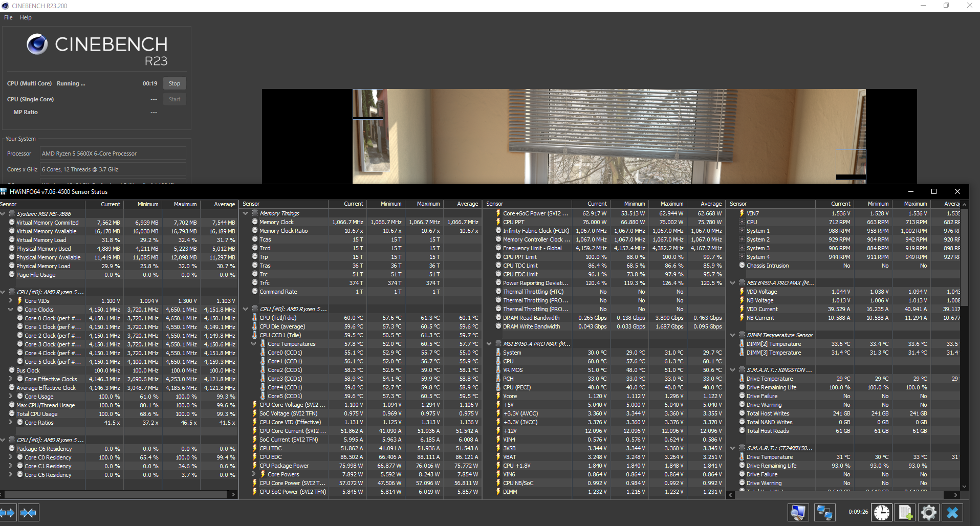The height and width of the screenshot is (526, 980).
Task: Click the Average column header in third panel
Action: click(706, 204)
